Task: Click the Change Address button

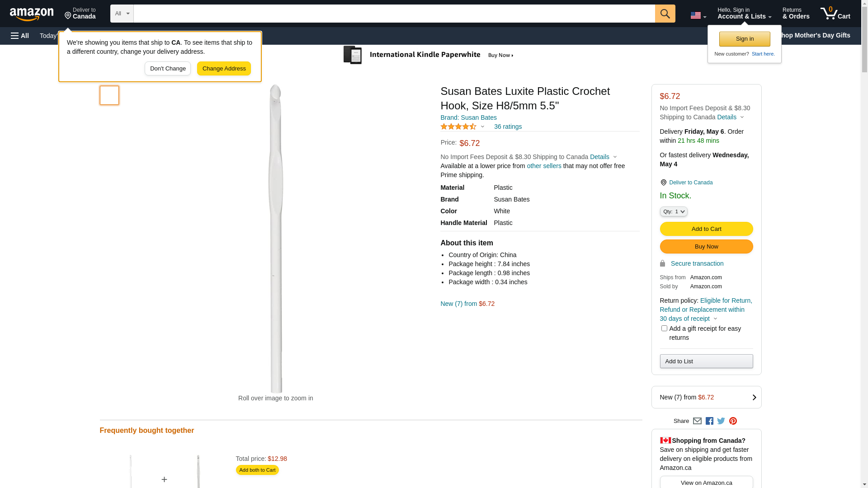Action: (224, 69)
